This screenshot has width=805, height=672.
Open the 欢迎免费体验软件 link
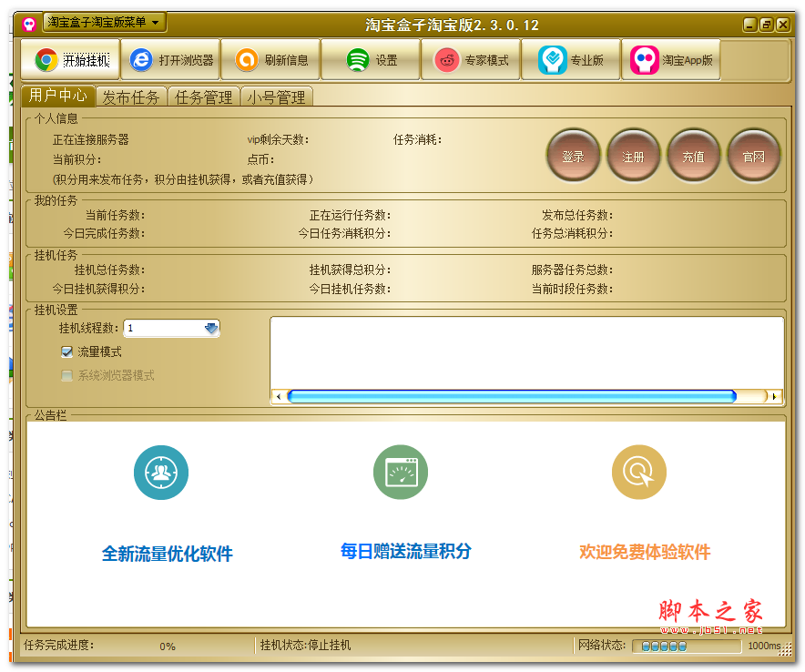point(645,552)
